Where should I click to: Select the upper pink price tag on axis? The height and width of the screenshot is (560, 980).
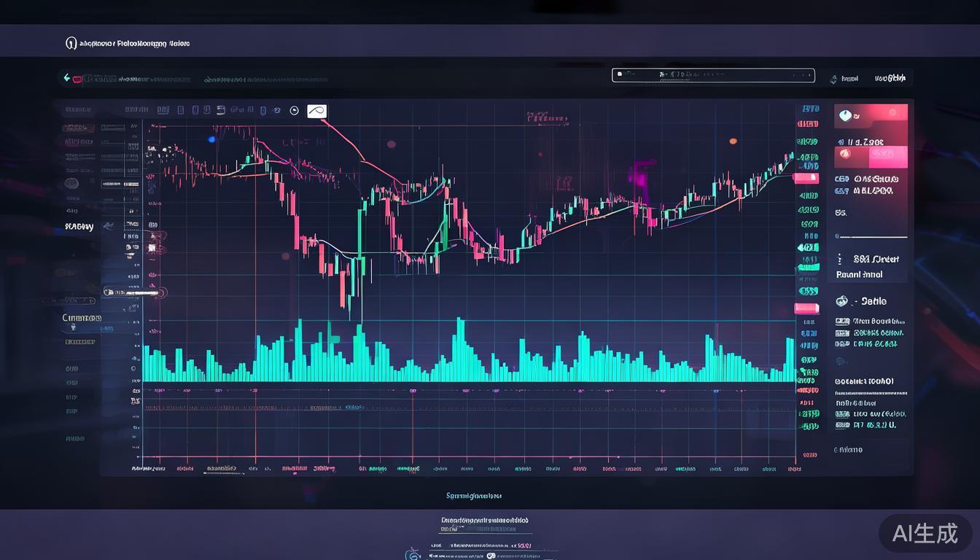click(x=806, y=178)
